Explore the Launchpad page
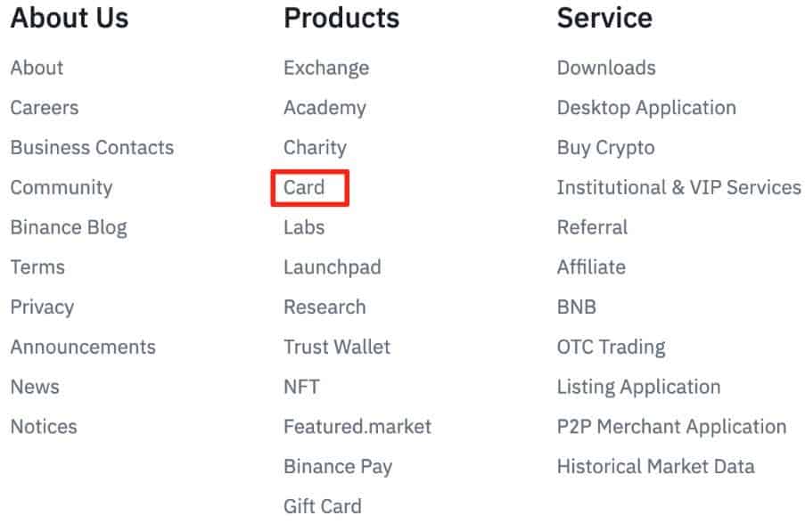 tap(332, 267)
